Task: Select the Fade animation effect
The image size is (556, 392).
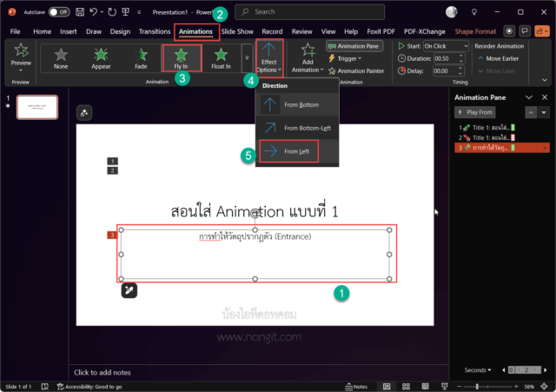Action: [141, 58]
